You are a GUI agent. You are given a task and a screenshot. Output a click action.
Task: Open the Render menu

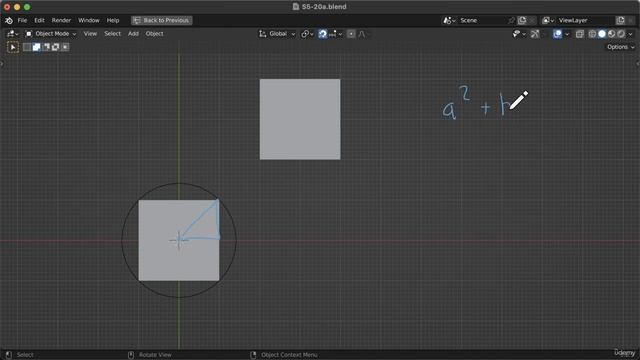tap(61, 20)
